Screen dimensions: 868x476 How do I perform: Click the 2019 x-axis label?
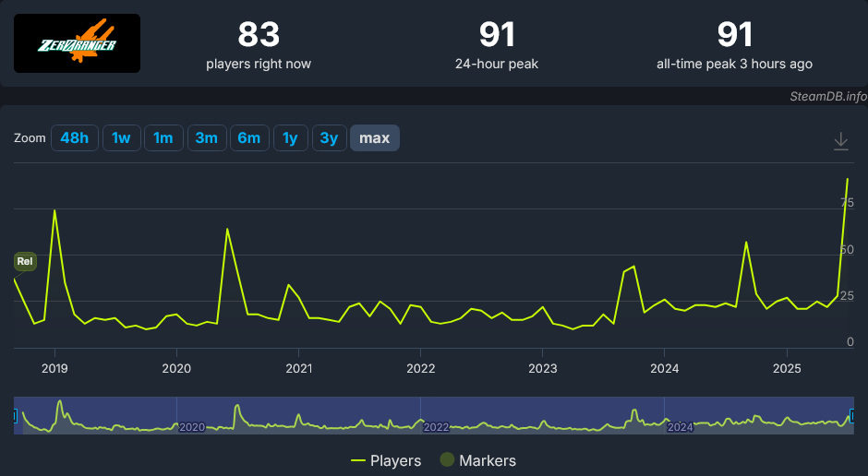tap(54, 368)
